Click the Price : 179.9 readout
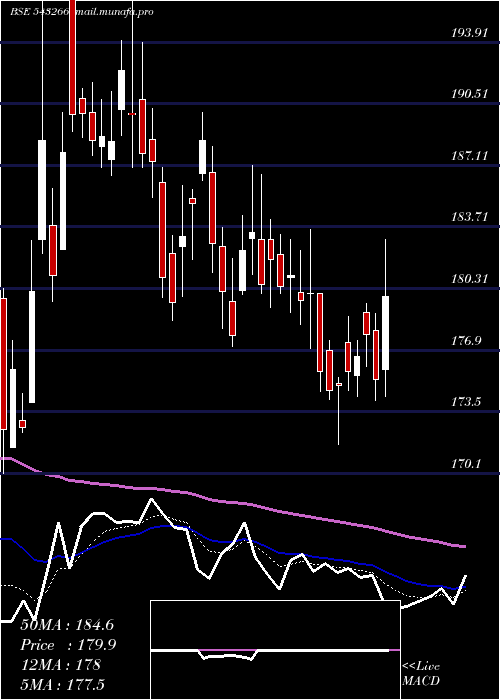500x700 pixels. point(68,645)
